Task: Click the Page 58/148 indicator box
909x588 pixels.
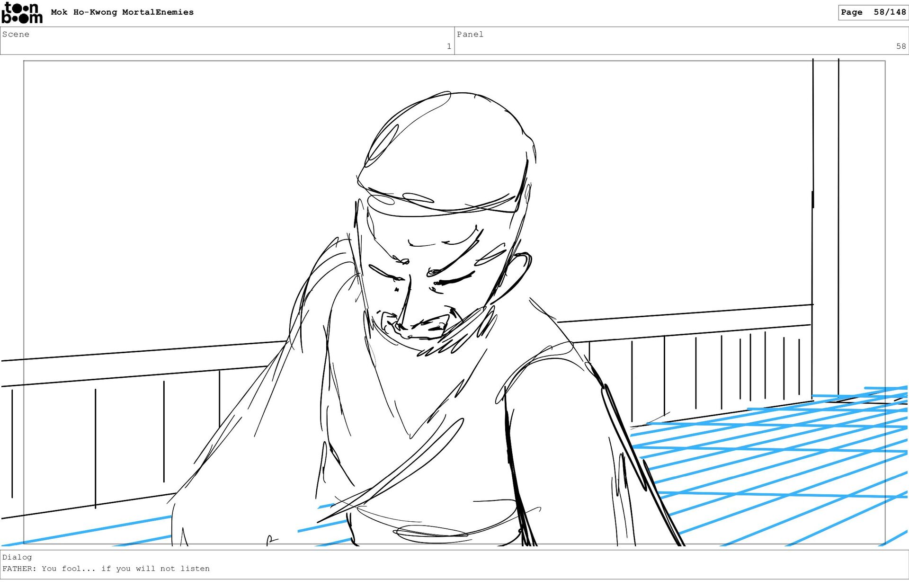Action: [873, 12]
